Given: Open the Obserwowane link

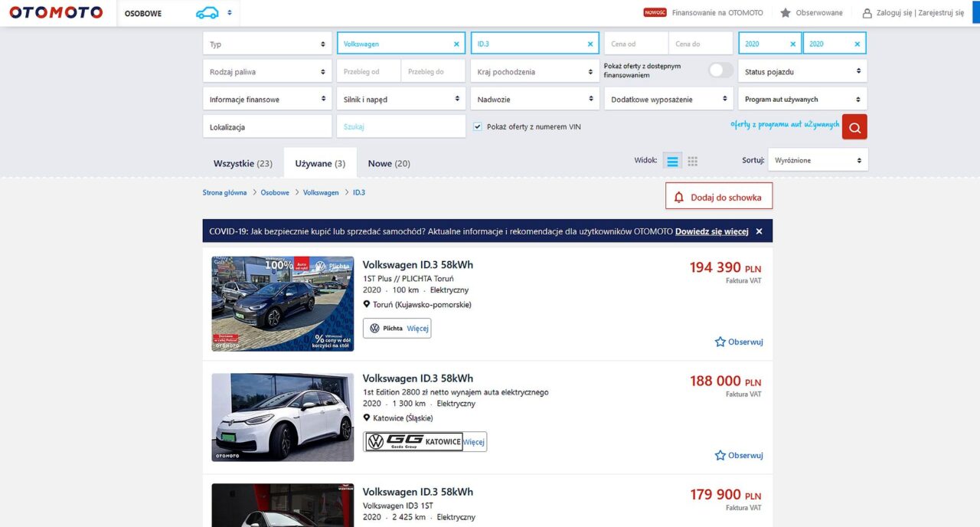Looking at the screenshot, I should pyautogui.click(x=819, y=13).
